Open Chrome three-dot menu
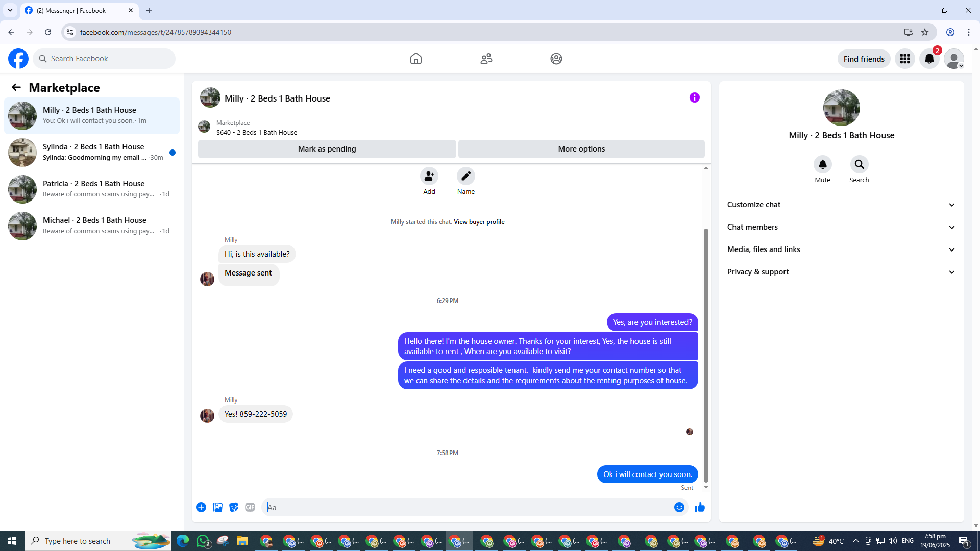 click(969, 32)
